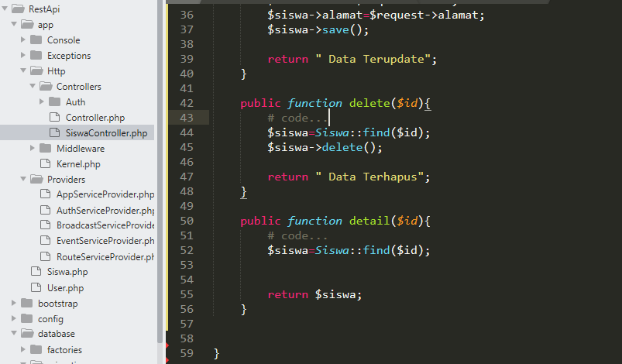Collapse the Http folder arrow
Image resolution: width=622 pixels, height=364 pixels.
23,71
